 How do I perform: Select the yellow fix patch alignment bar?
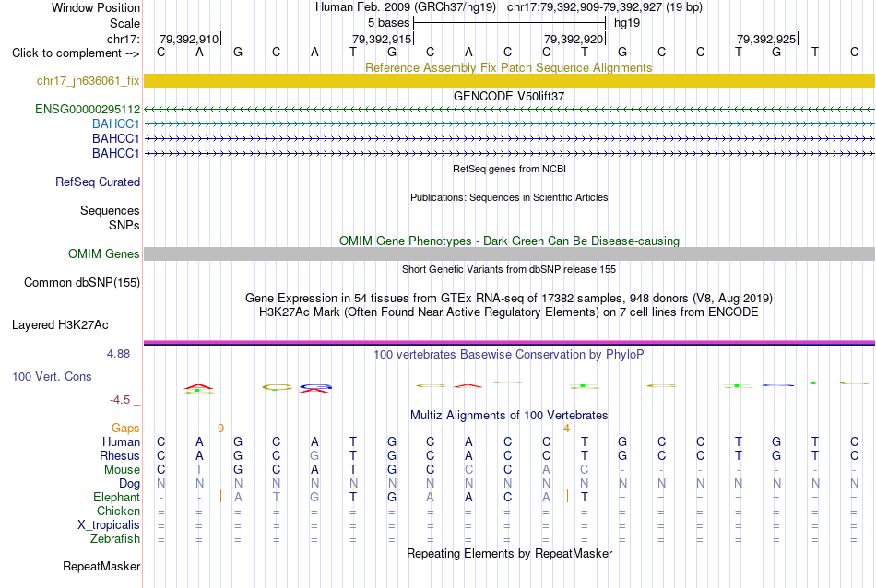point(509,80)
